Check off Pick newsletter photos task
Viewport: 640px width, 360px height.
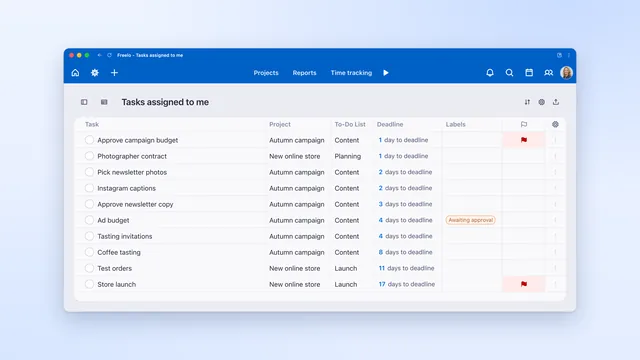pyautogui.click(x=89, y=172)
